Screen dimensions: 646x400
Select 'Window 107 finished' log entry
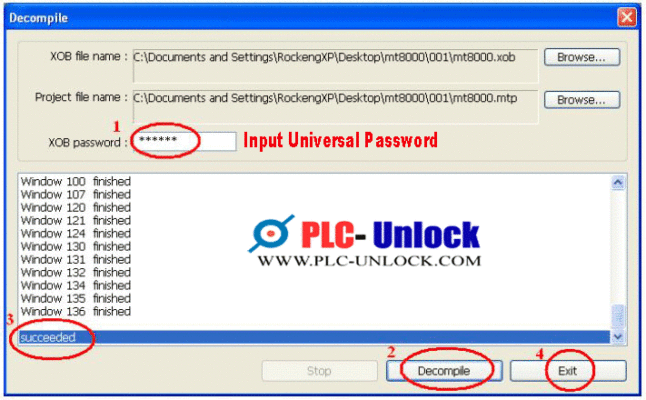pos(76,194)
